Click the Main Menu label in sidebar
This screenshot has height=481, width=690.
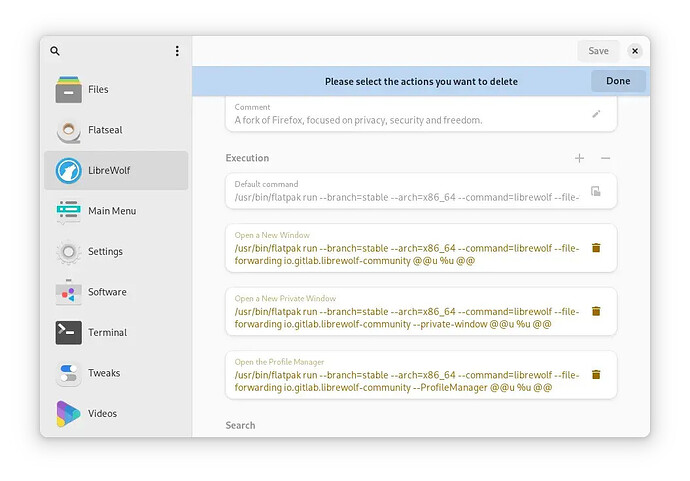click(x=112, y=211)
